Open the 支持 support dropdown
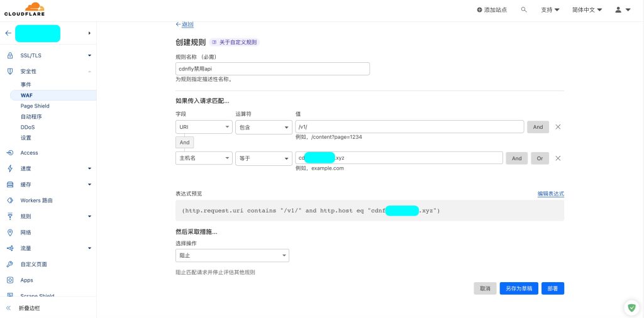This screenshot has height=318, width=644. [550, 10]
